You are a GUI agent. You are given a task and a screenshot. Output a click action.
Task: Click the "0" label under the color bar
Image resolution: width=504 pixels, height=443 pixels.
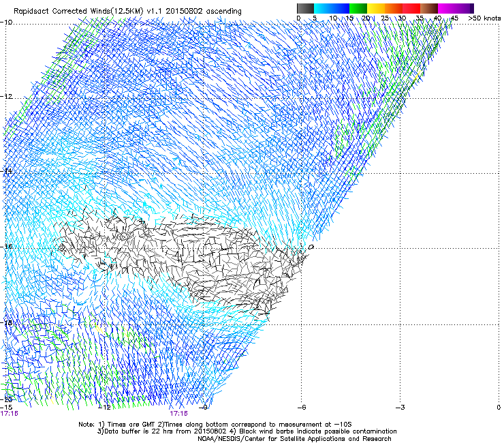coord(298,18)
